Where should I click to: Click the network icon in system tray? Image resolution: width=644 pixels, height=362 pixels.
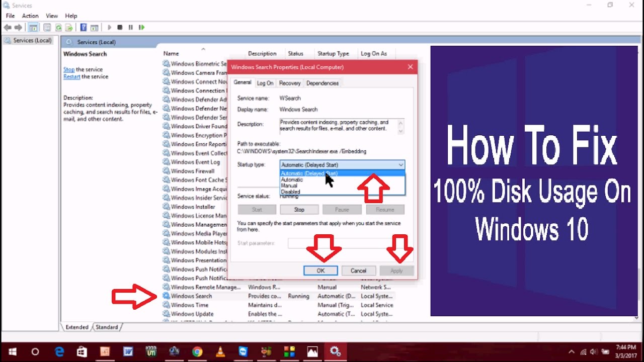point(584,351)
